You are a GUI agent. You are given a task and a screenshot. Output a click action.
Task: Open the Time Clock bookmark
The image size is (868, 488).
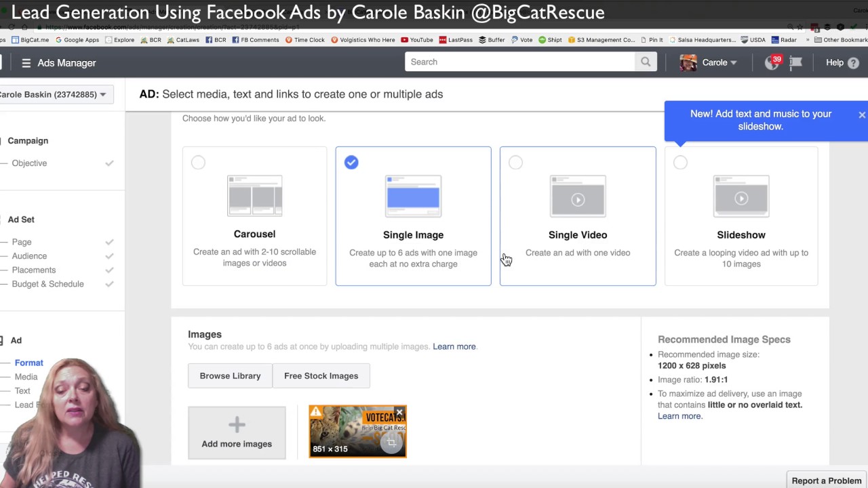305,40
